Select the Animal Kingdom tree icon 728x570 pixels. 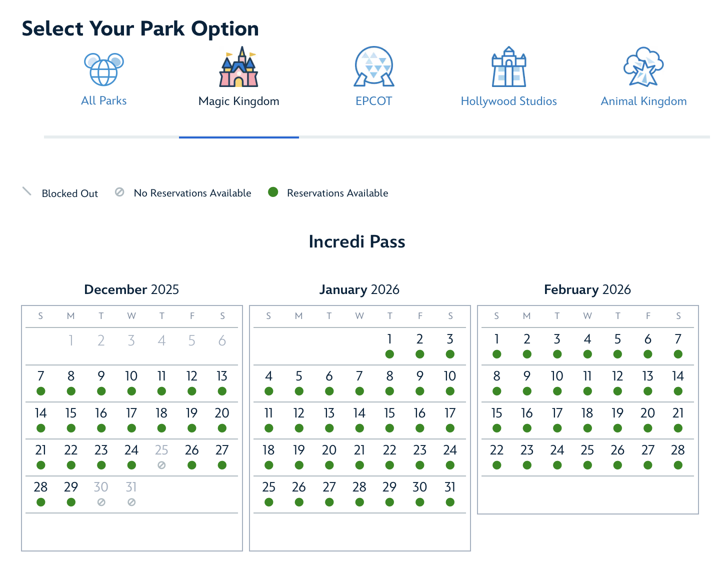click(x=643, y=67)
